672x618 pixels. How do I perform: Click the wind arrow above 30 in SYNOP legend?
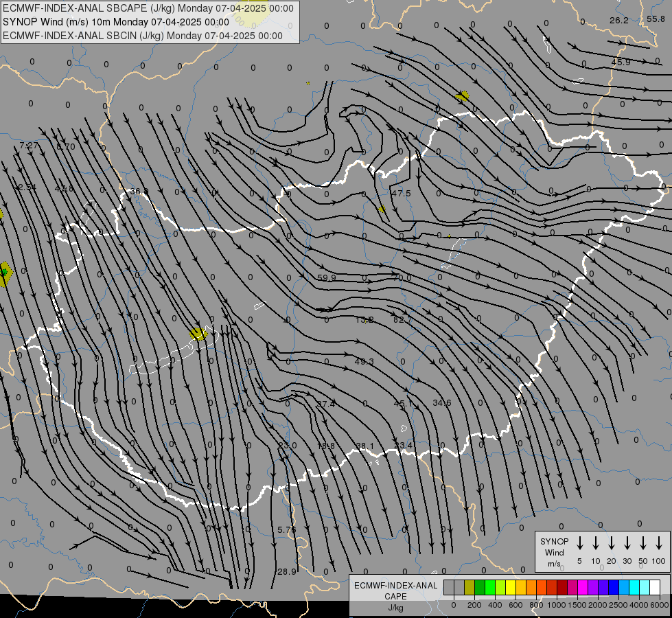coord(627,543)
